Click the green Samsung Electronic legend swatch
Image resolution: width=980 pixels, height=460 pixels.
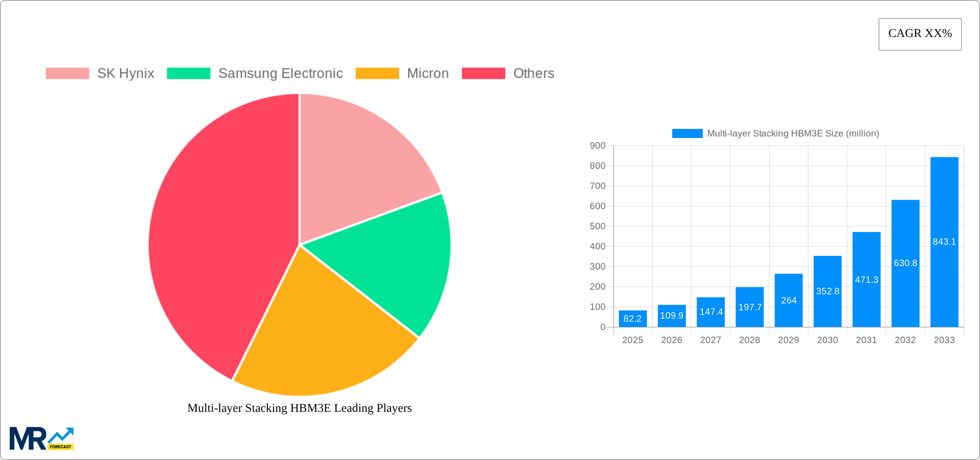pos(188,73)
